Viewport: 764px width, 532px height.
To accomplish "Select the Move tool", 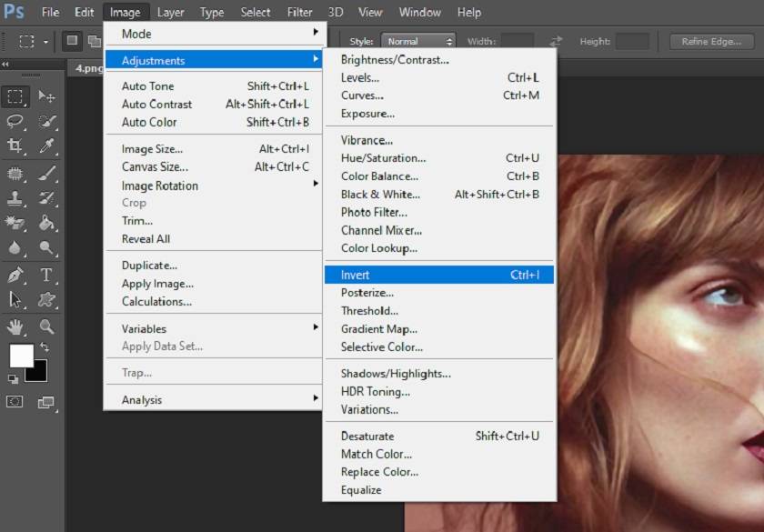I will tap(46, 96).
